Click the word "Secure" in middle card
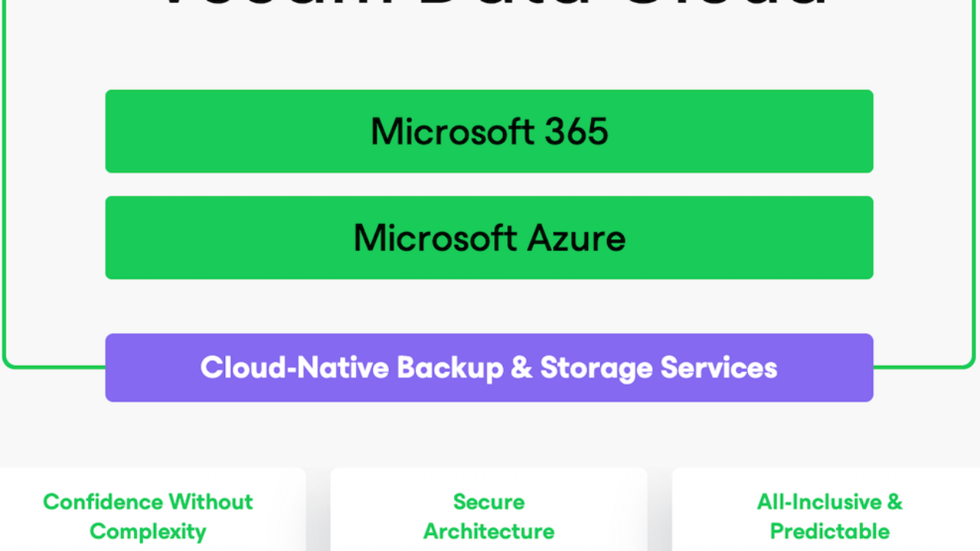The image size is (980, 551). point(488,502)
